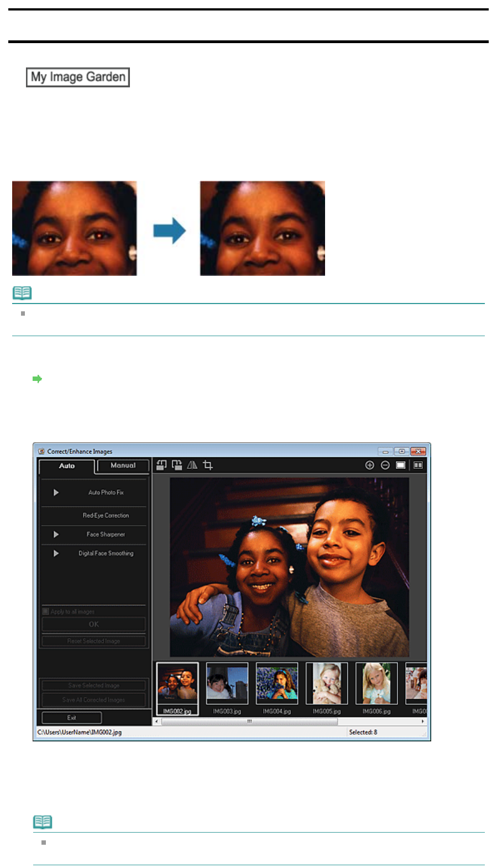Image resolution: width=497 pixels, height=868 pixels.
Task: Select the IMG002.jpg thumbnail
Action: point(177,688)
